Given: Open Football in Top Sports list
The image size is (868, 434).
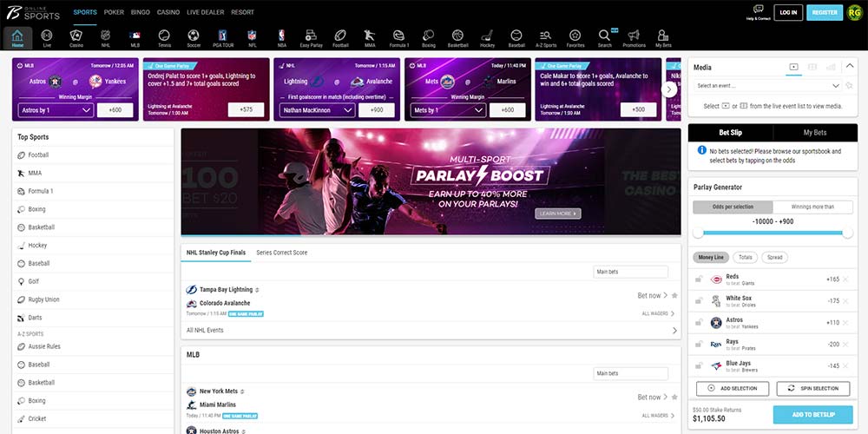Looking at the screenshot, I should coord(93,155).
